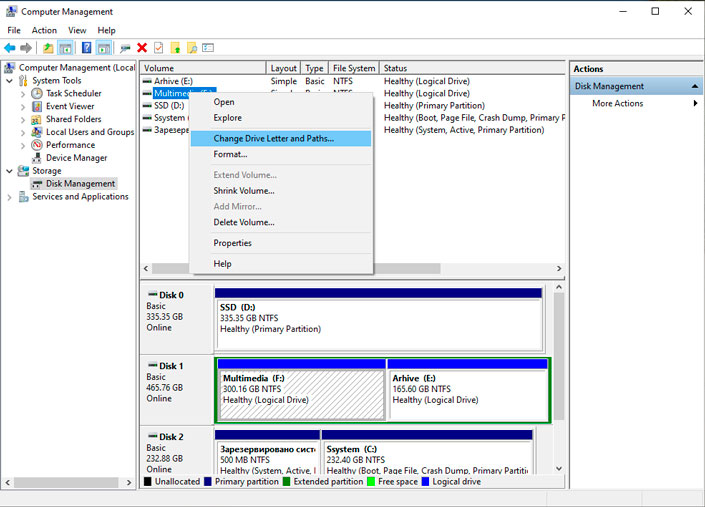Click the checkmark Properties toolbar icon
Image resolution: width=705 pixels, height=507 pixels.
pos(158,48)
